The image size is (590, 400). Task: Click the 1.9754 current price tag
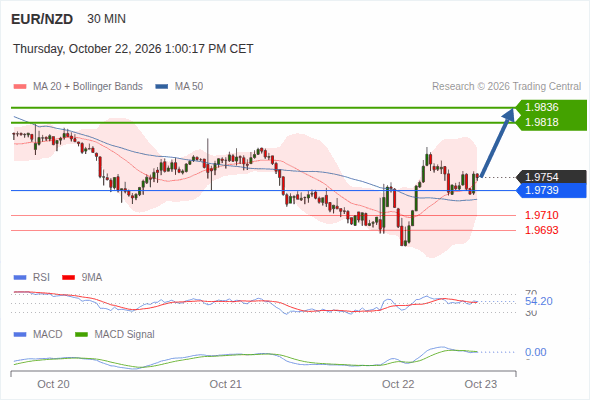point(551,177)
